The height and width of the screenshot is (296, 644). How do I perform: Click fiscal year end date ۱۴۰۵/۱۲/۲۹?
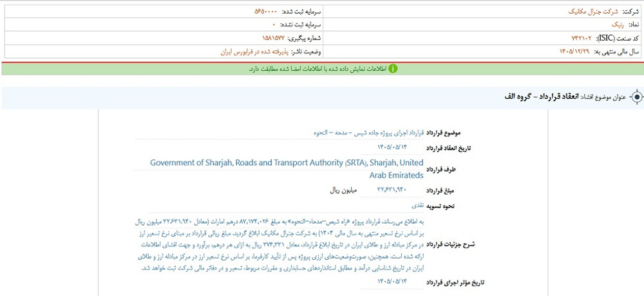click(x=575, y=52)
